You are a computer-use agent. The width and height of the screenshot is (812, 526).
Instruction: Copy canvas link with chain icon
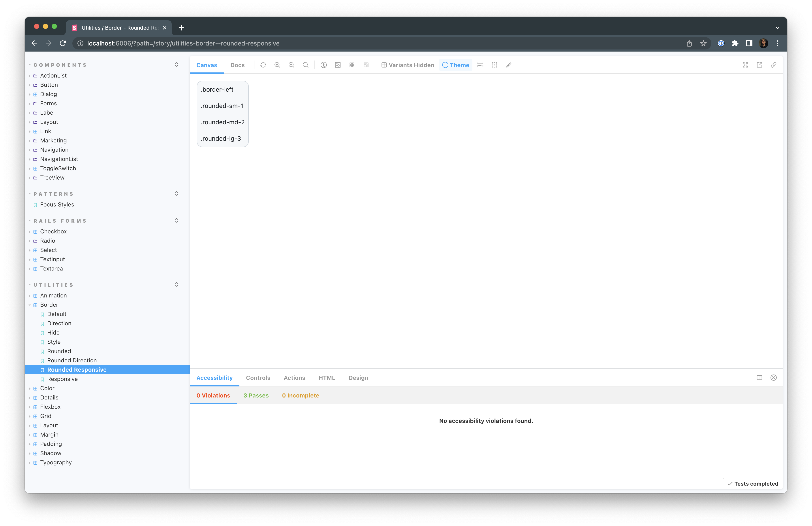point(773,65)
